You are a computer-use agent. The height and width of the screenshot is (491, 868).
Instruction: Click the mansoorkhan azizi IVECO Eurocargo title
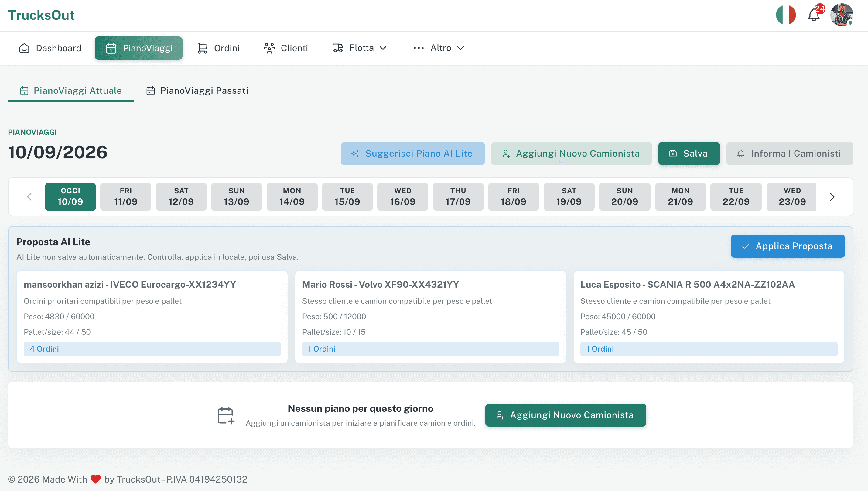pos(130,285)
